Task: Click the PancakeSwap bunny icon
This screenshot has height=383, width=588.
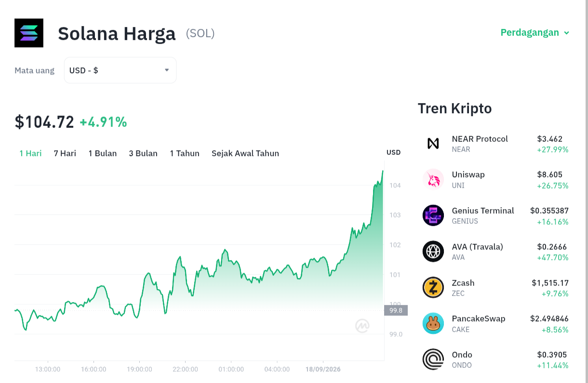Action: (433, 323)
